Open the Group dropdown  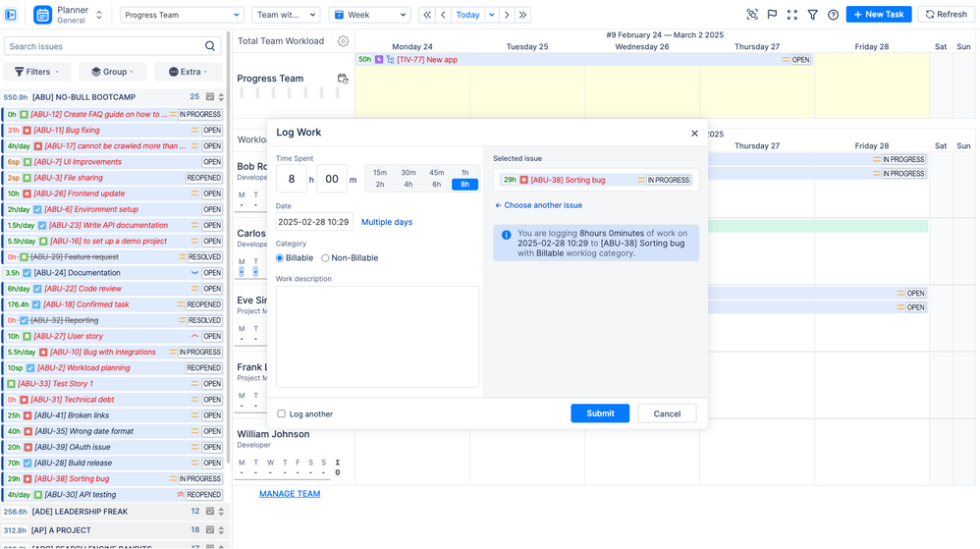point(113,72)
